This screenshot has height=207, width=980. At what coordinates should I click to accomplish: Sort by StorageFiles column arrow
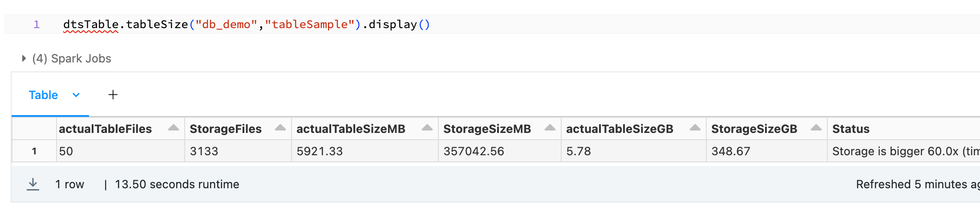[x=280, y=128]
